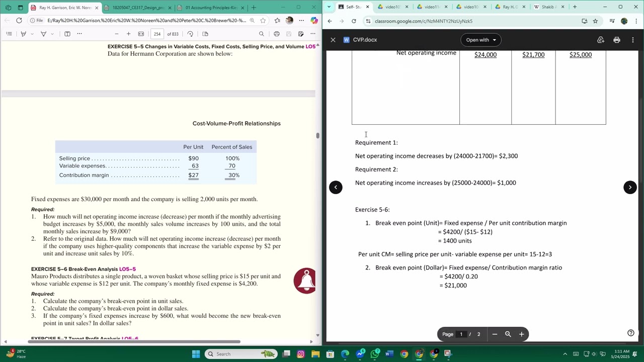Switch to 01 Accounting Principles tab in Edge
This screenshot has width=644, height=362.
(x=211, y=8)
